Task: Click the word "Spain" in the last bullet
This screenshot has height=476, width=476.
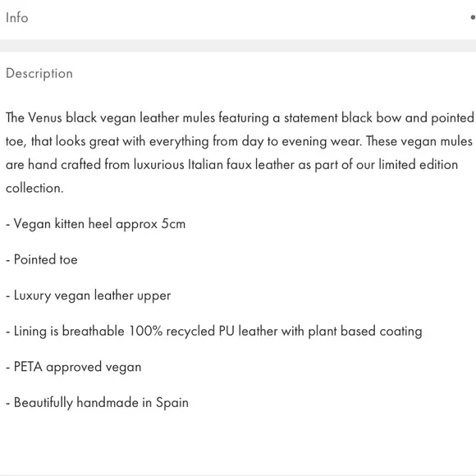Action: pos(172,403)
